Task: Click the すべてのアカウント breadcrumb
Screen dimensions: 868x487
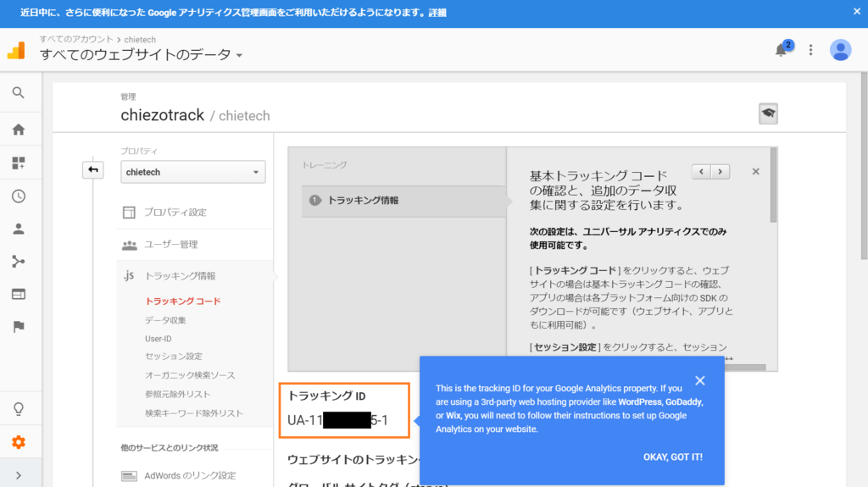Action: point(75,39)
